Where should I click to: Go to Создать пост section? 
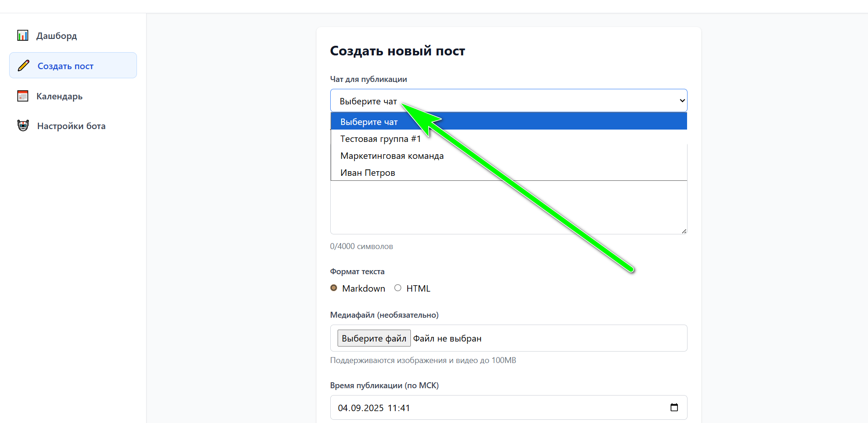coord(73,65)
